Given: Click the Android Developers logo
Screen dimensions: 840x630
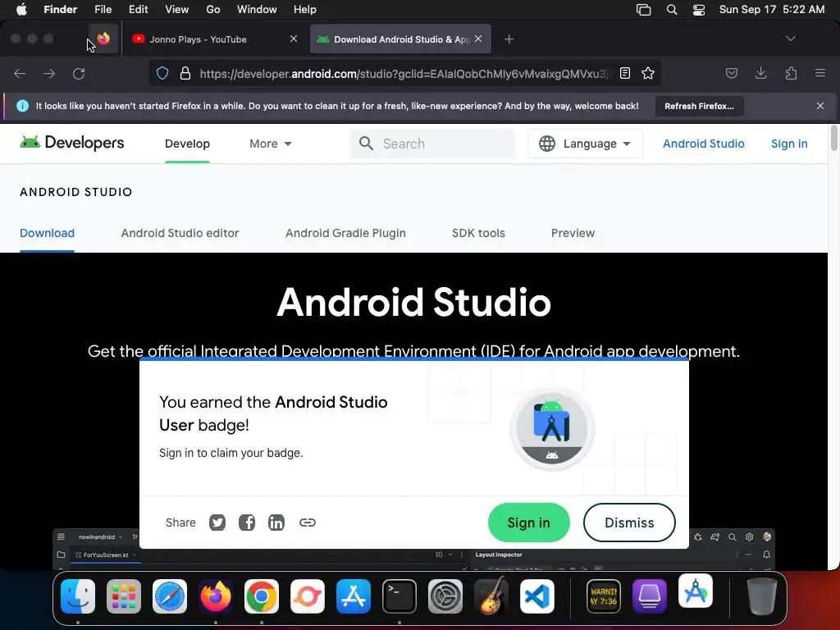Looking at the screenshot, I should point(72,143).
